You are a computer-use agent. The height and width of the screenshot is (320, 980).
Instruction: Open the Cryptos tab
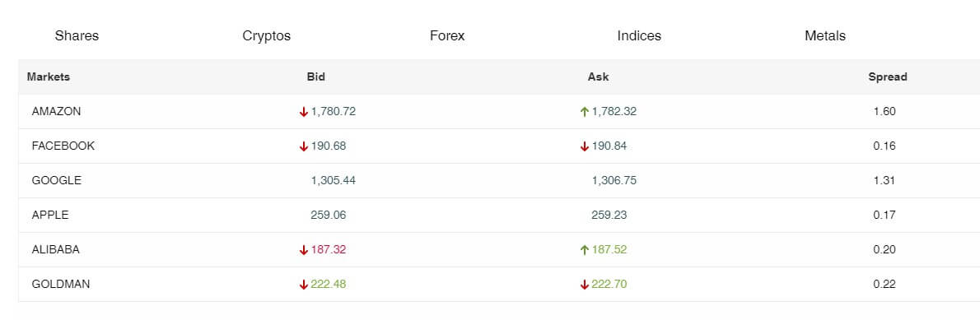[266, 35]
